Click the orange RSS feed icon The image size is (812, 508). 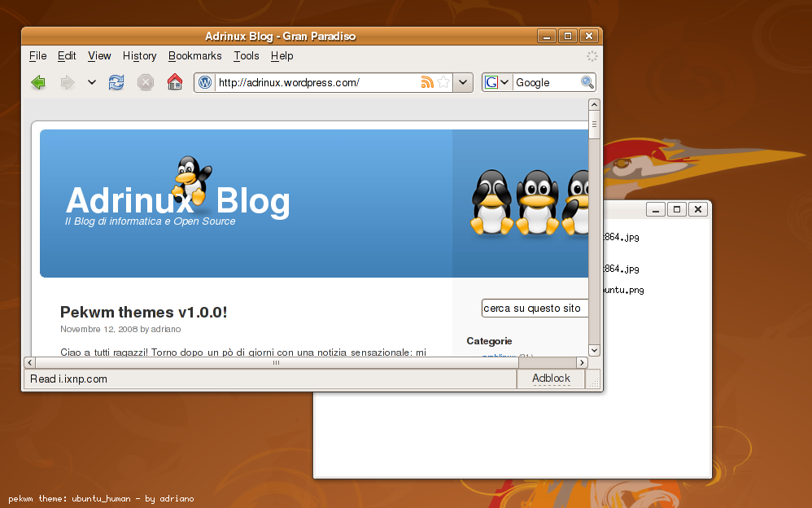pos(426,82)
